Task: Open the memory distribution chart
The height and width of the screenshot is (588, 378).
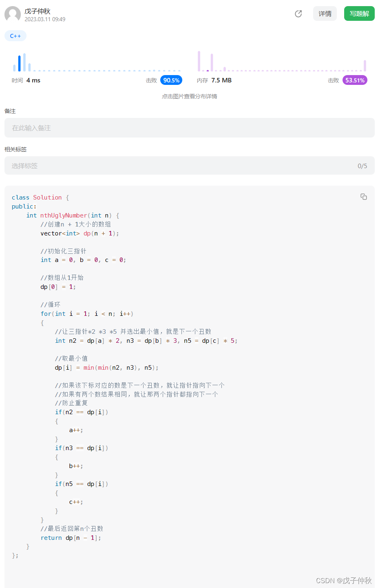Action: pyautogui.click(x=282, y=61)
